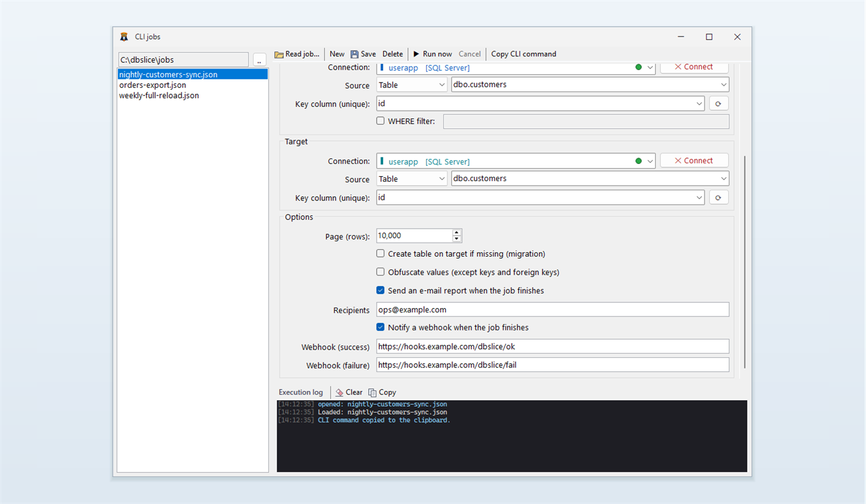Expand the target connection dropdown
The image size is (866, 504).
(x=650, y=161)
